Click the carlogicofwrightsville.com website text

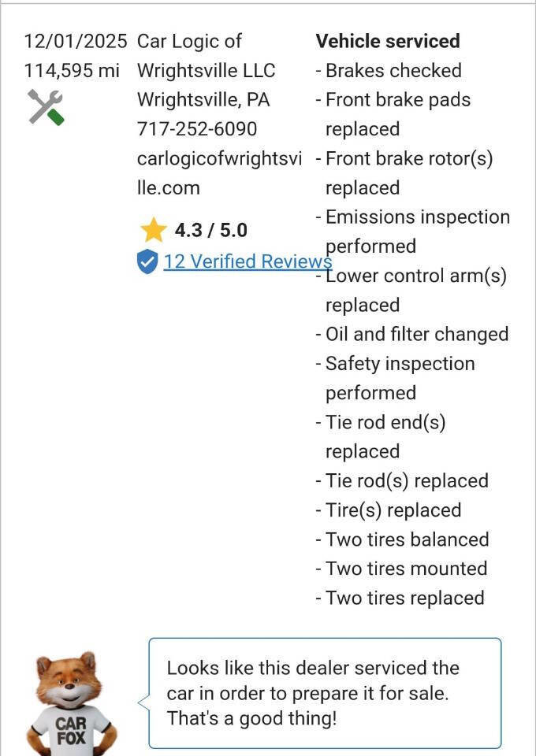click(218, 173)
